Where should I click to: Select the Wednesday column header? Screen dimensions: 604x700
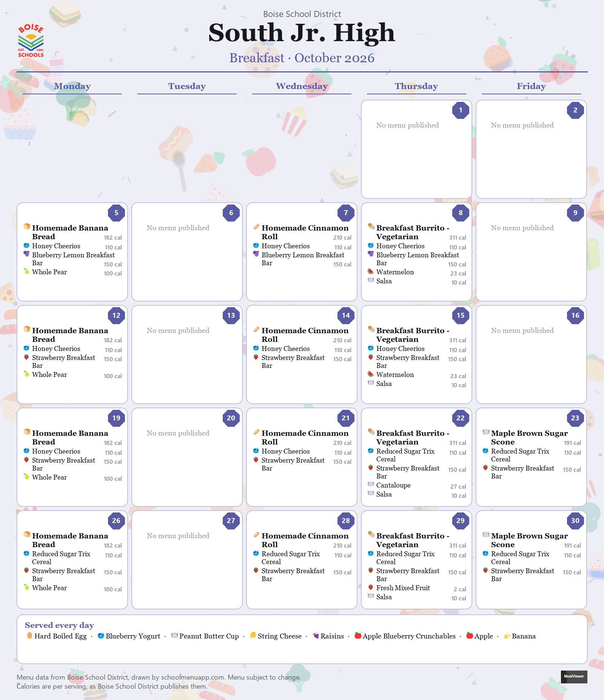(x=302, y=86)
